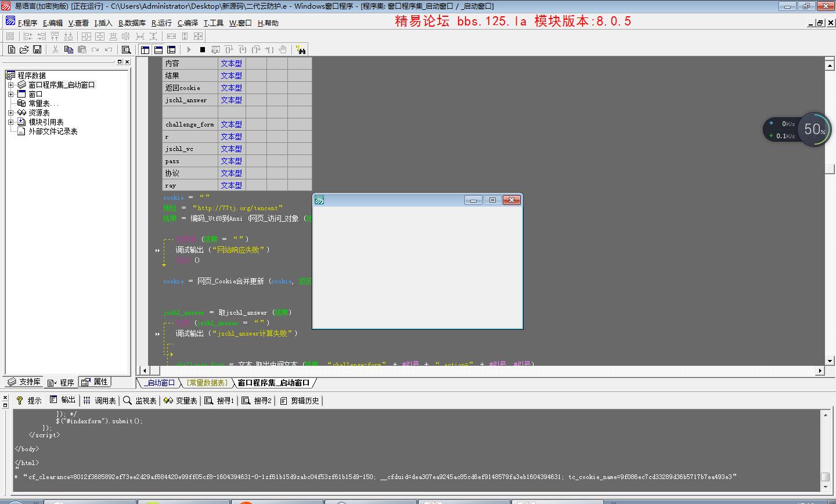The width and height of the screenshot is (836, 504).
Task: Click the New file toolbar icon
Action: (x=11, y=50)
